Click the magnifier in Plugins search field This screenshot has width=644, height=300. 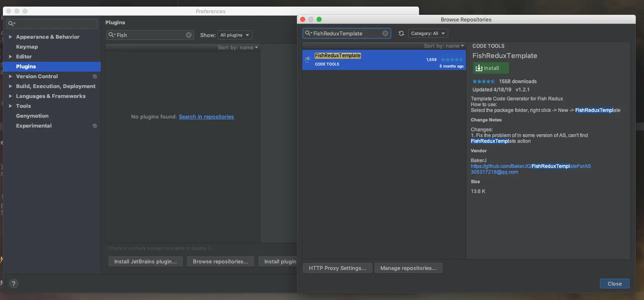click(x=112, y=35)
